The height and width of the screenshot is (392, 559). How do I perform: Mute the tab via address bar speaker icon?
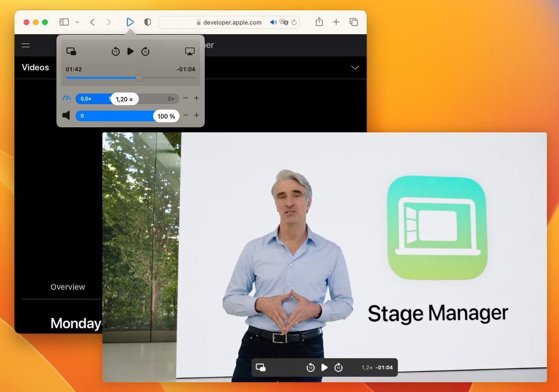[273, 22]
